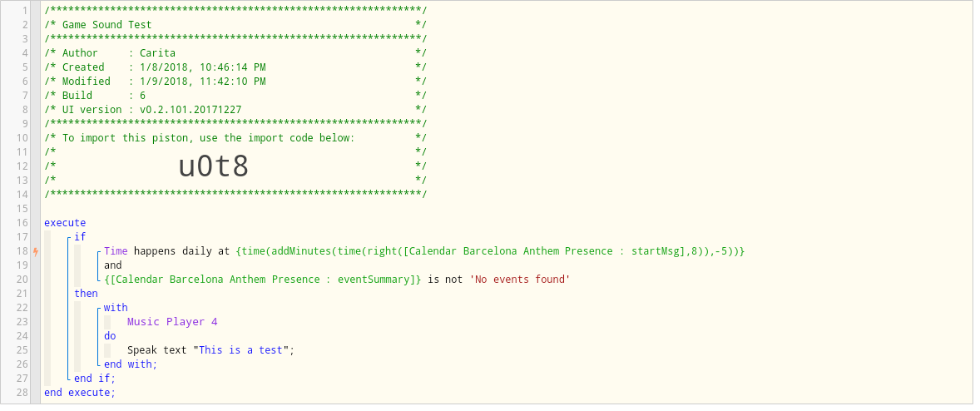This screenshot has height=411, width=980.
Task: Select the Music Player 4 device
Action: 172,322
